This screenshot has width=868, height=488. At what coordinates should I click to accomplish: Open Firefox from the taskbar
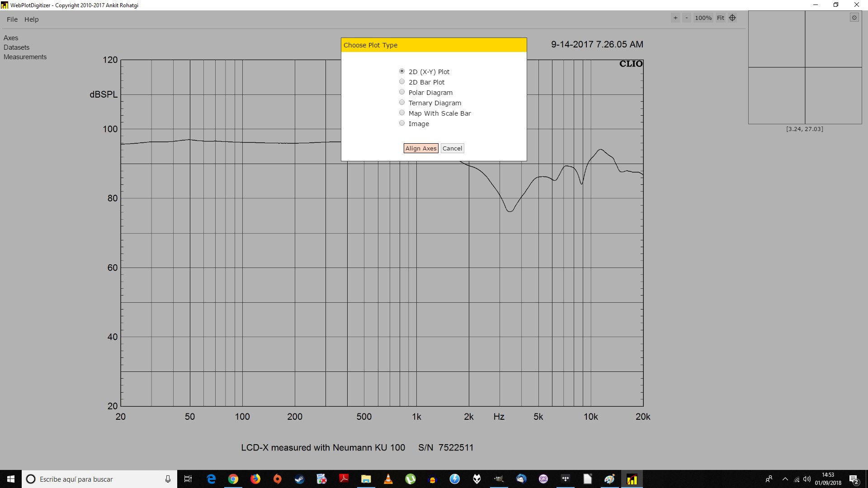tap(255, 479)
